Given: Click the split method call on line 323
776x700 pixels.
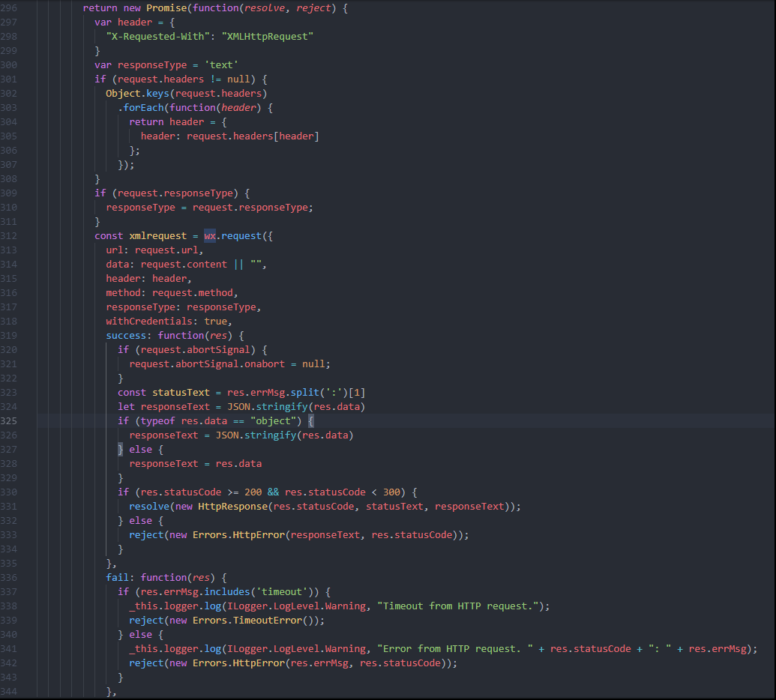Looking at the screenshot, I should coord(305,393).
